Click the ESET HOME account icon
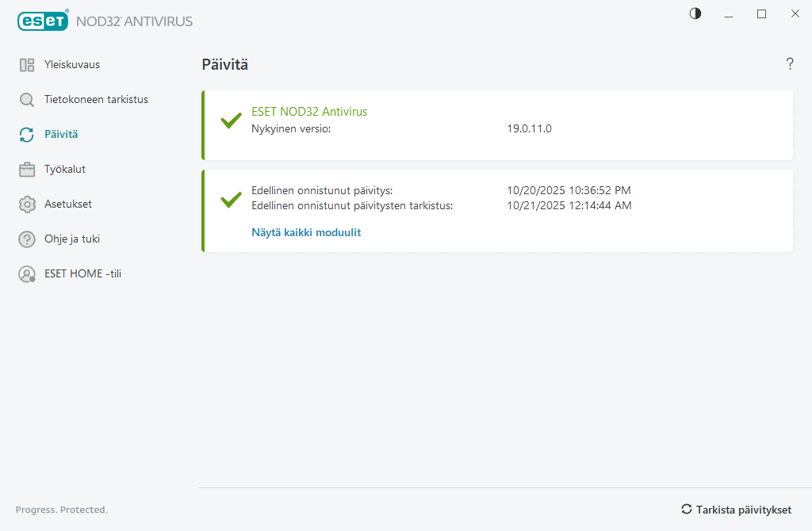Screen dimensions: 812x531 [27, 274]
